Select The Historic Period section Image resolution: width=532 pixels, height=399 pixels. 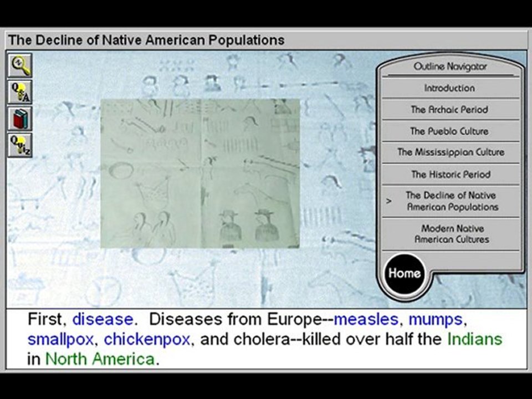coord(450,175)
